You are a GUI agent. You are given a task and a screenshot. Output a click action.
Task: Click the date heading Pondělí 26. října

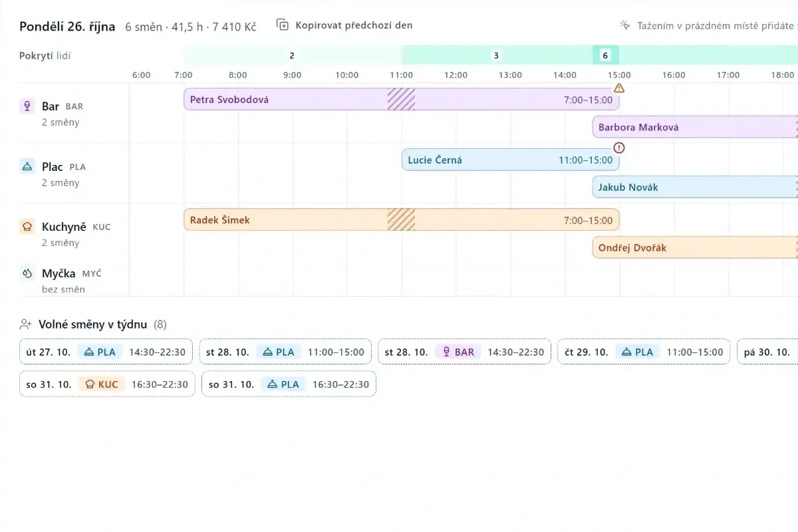click(x=67, y=27)
